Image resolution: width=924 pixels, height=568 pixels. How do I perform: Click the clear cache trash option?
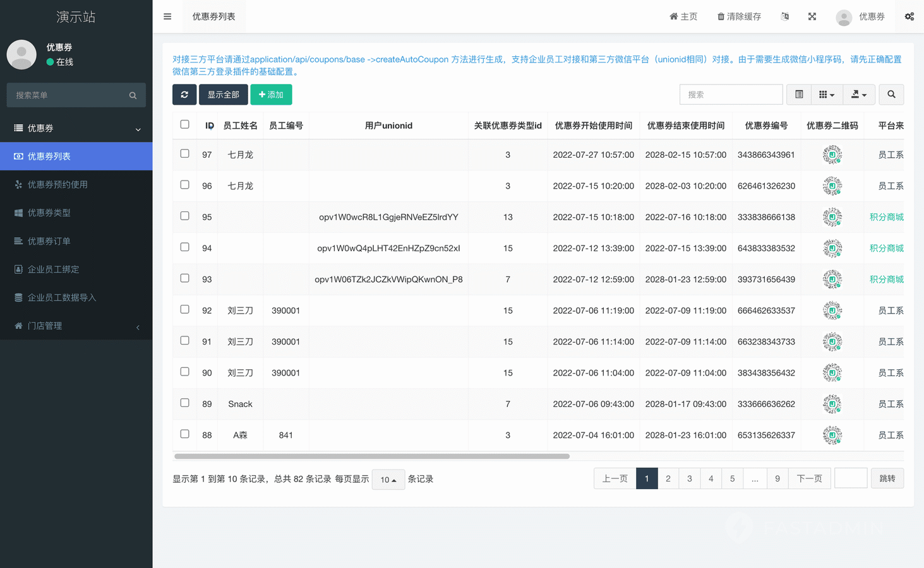coord(739,16)
